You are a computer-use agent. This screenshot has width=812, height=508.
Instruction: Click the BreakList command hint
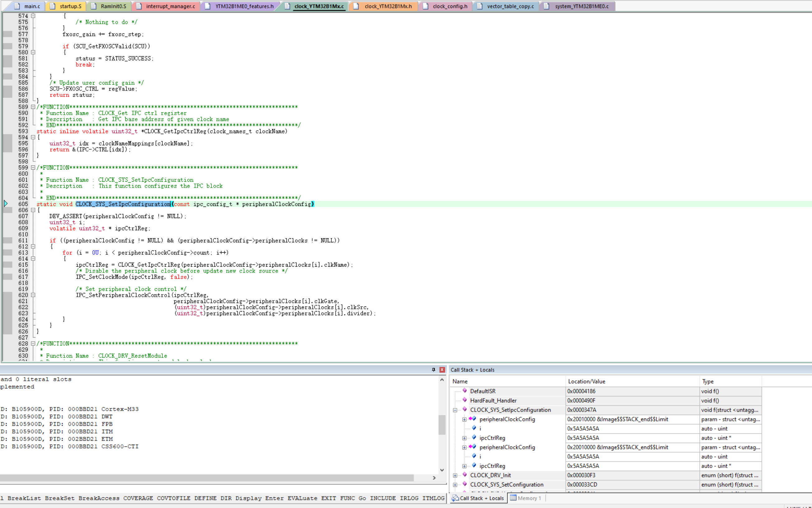click(x=24, y=498)
